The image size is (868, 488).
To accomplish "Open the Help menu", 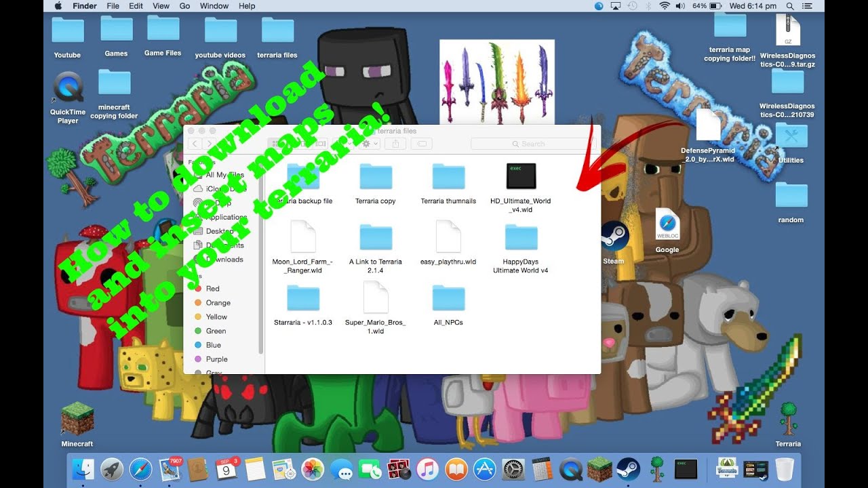I will tap(247, 6).
